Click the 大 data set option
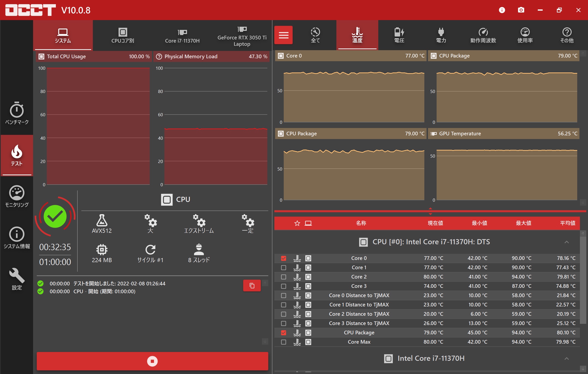 click(x=150, y=224)
